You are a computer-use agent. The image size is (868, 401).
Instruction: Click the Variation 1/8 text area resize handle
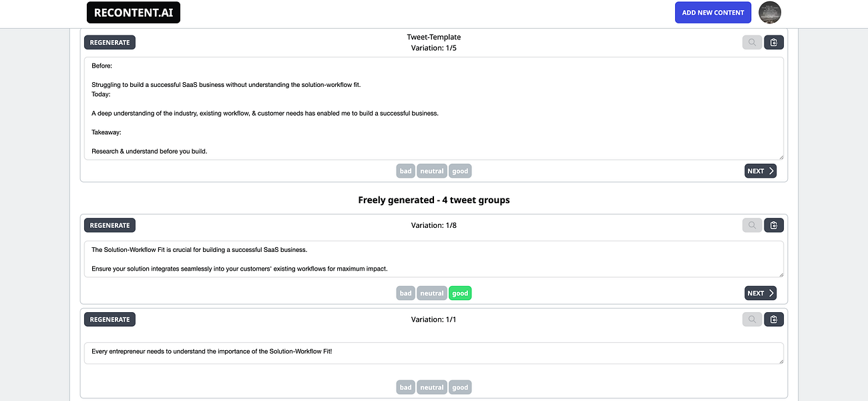click(780, 274)
